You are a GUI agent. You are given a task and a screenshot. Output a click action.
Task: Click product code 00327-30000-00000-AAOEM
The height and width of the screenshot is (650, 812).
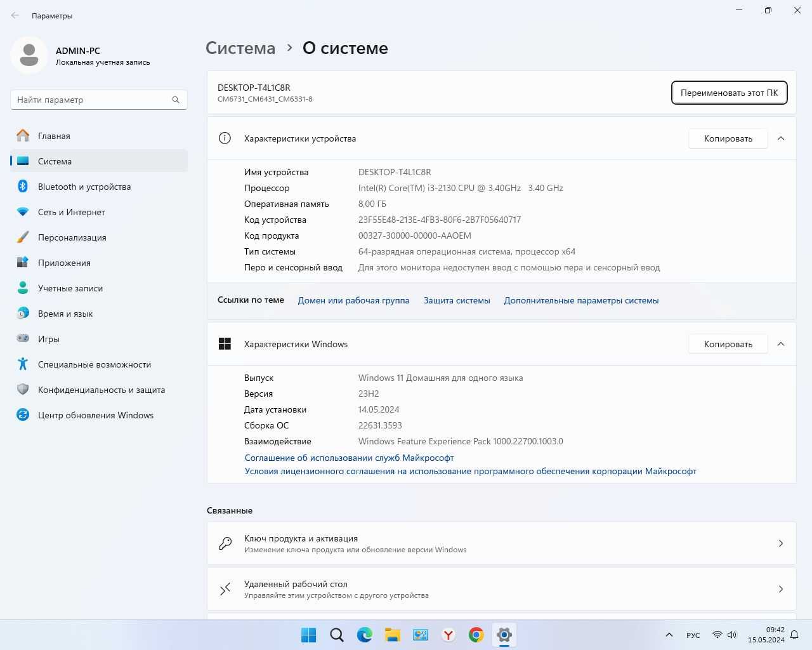pyautogui.click(x=415, y=235)
